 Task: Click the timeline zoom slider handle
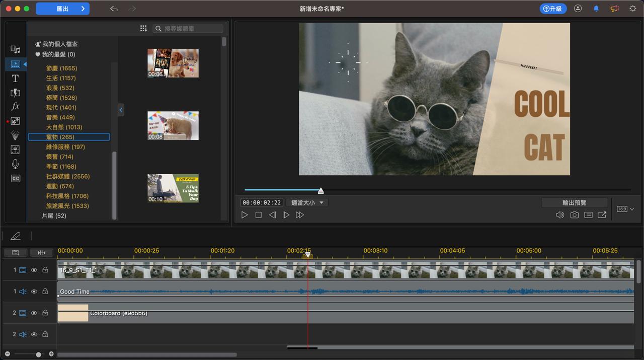[x=38, y=354]
